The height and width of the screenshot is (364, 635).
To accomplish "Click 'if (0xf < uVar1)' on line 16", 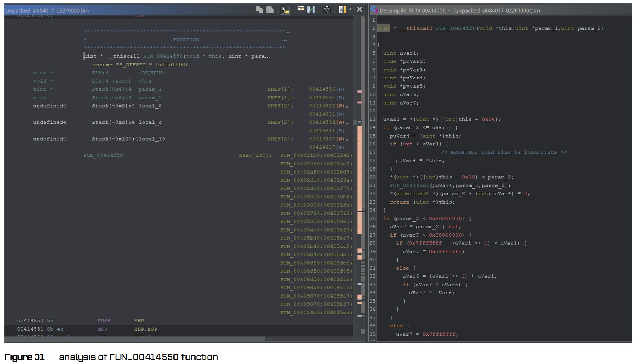I will pyautogui.click(x=419, y=144).
